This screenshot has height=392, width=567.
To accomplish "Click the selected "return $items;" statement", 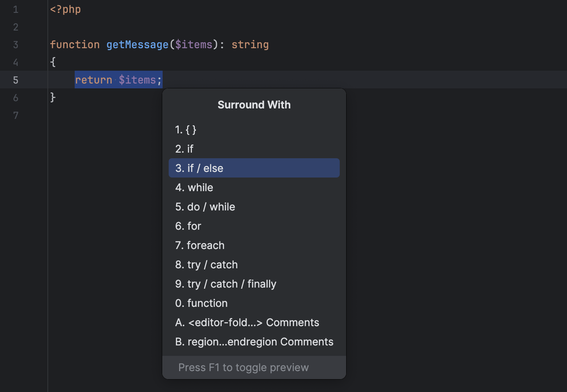I will pos(118,80).
